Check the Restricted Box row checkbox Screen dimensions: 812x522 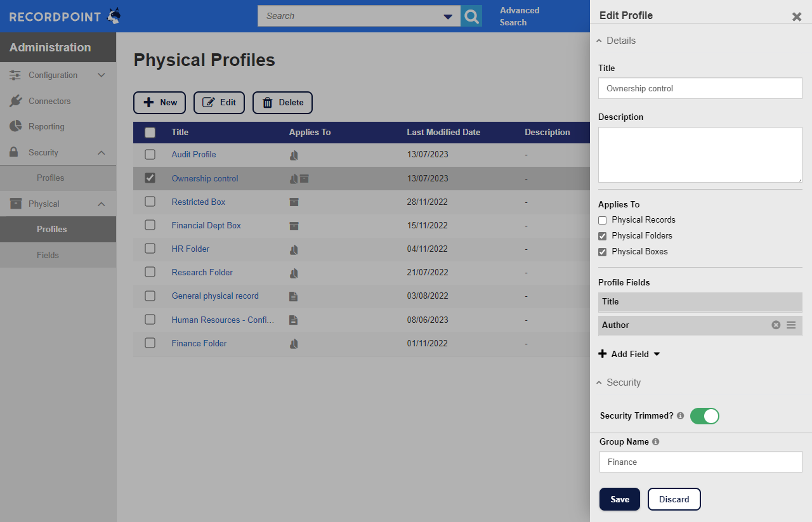click(x=150, y=201)
